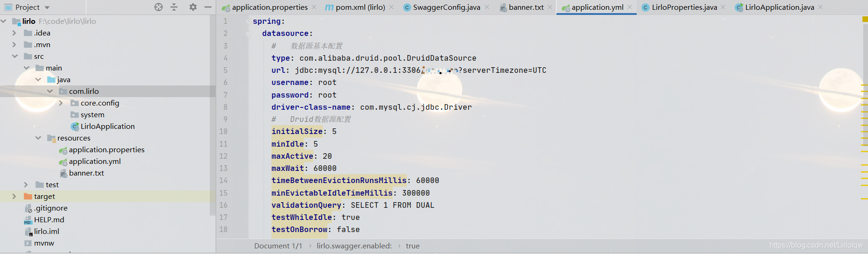The height and width of the screenshot is (254, 868).
Task: Open application.yml in project tree
Action: pos(95,161)
